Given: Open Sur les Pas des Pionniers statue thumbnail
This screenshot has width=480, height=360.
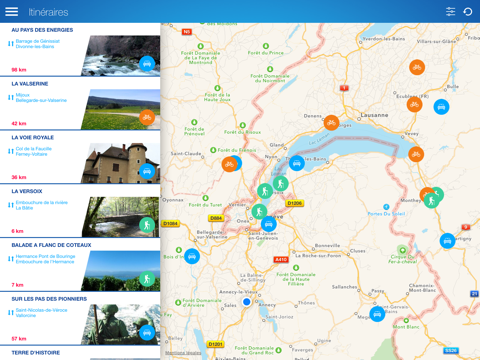Looking at the screenshot, I should [121, 325].
